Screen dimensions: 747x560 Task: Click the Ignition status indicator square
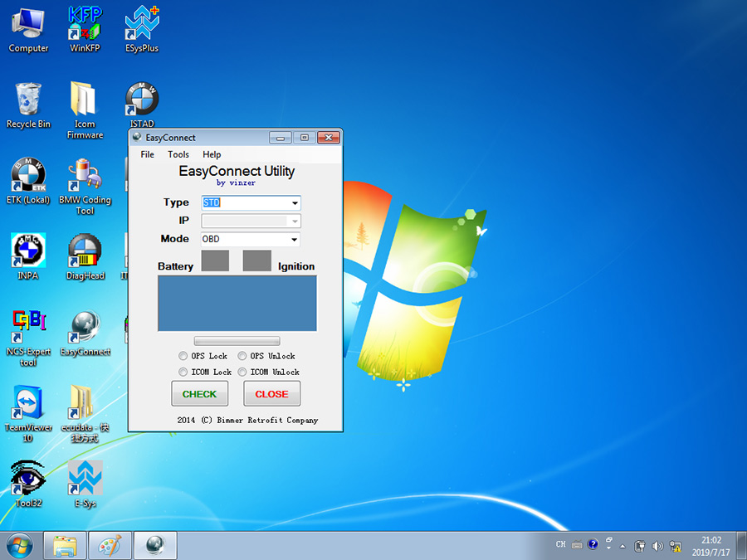257,261
